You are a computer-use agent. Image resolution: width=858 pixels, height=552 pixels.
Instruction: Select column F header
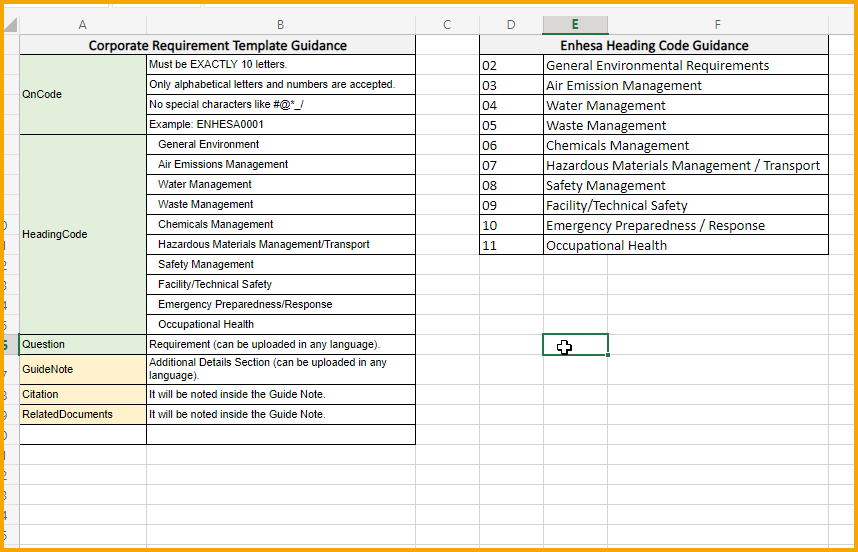tap(718, 25)
